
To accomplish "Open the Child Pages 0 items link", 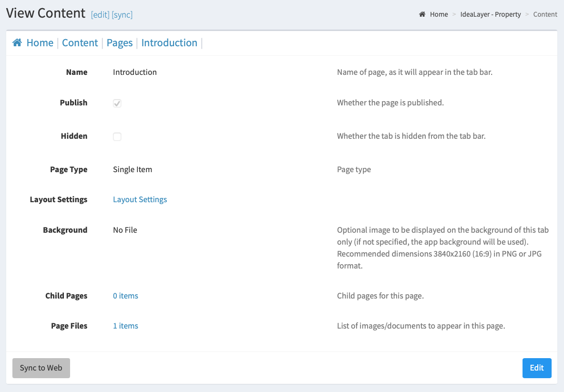I will tap(125, 296).
